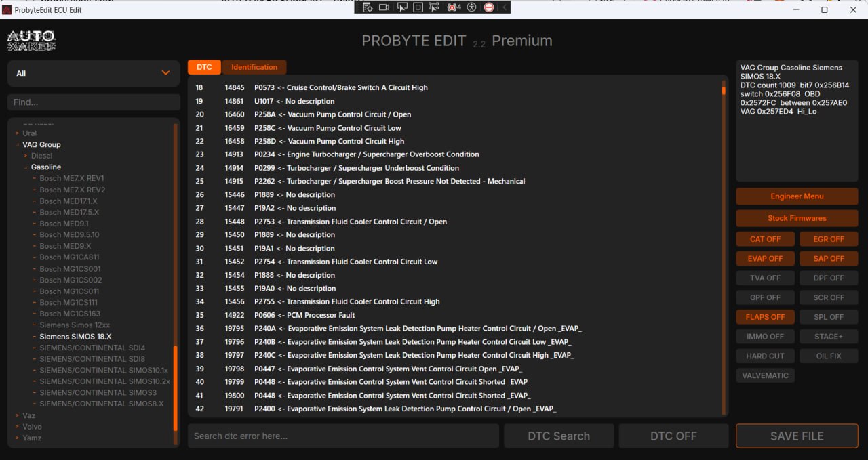Toggle the EGR OFF option
868x460 pixels.
829,239
